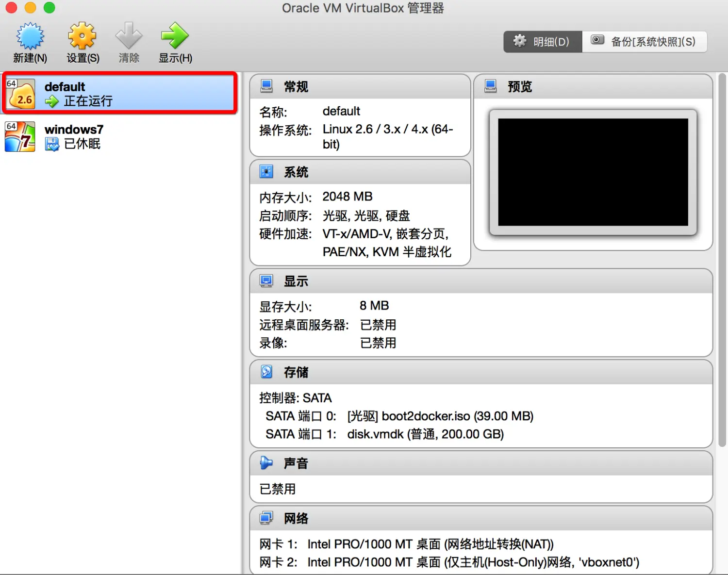Click the Network (网络) section icon
728x575 pixels.
pyautogui.click(x=266, y=518)
